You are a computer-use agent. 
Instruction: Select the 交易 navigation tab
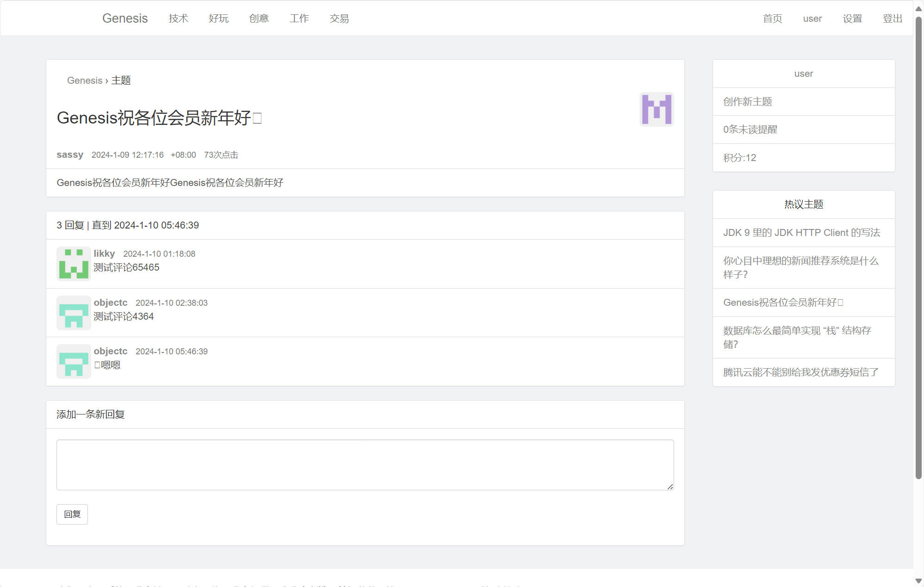(339, 19)
